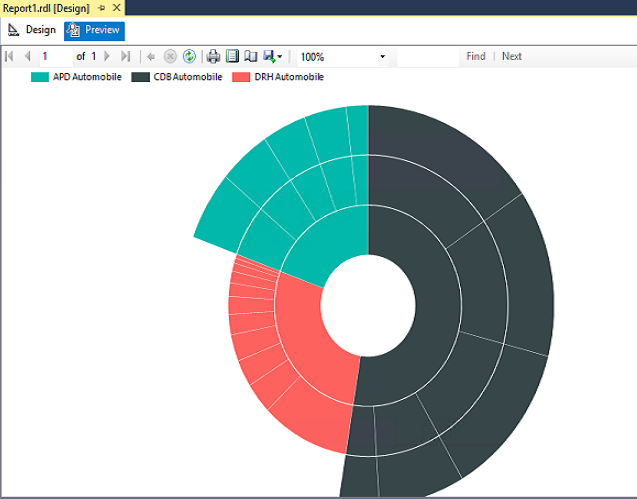Click Next to find next match
637x499 pixels.
coord(512,57)
